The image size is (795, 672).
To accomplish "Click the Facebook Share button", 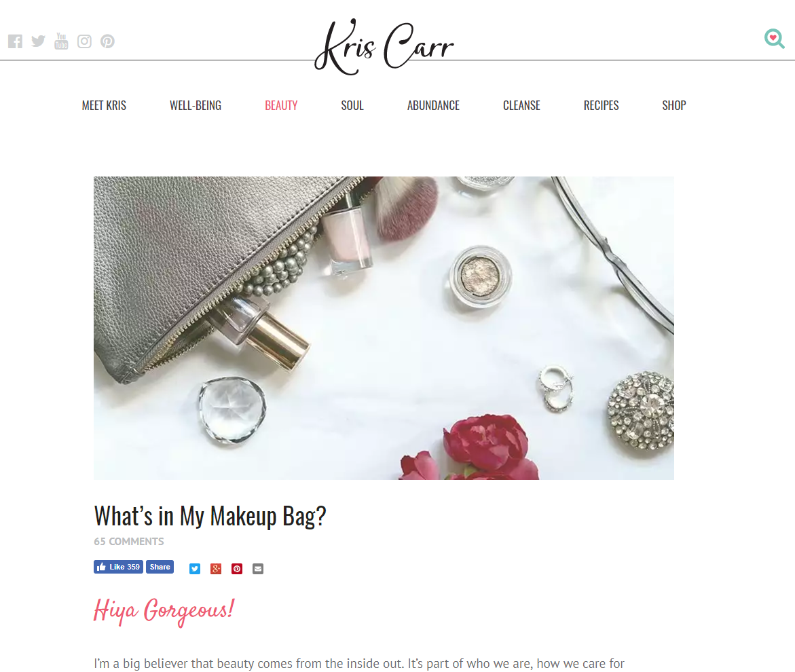I will (160, 567).
